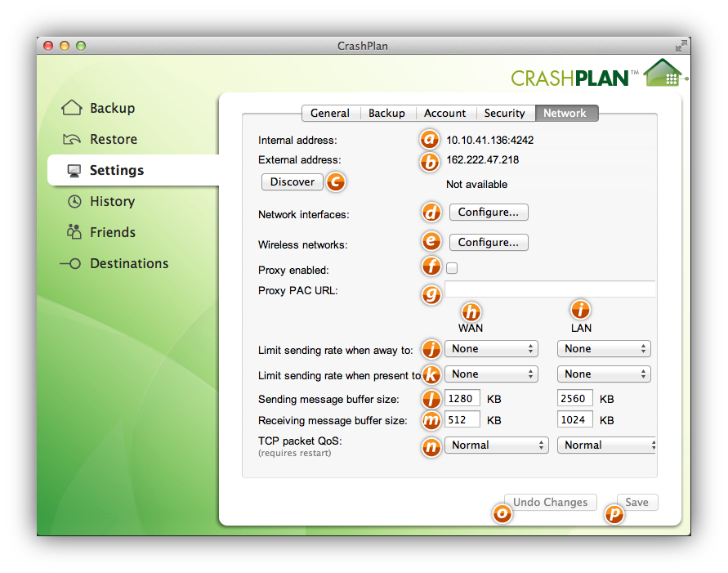The width and height of the screenshot is (728, 573).
Task: Click WAN sending buffer size field 1280
Action: point(462,398)
